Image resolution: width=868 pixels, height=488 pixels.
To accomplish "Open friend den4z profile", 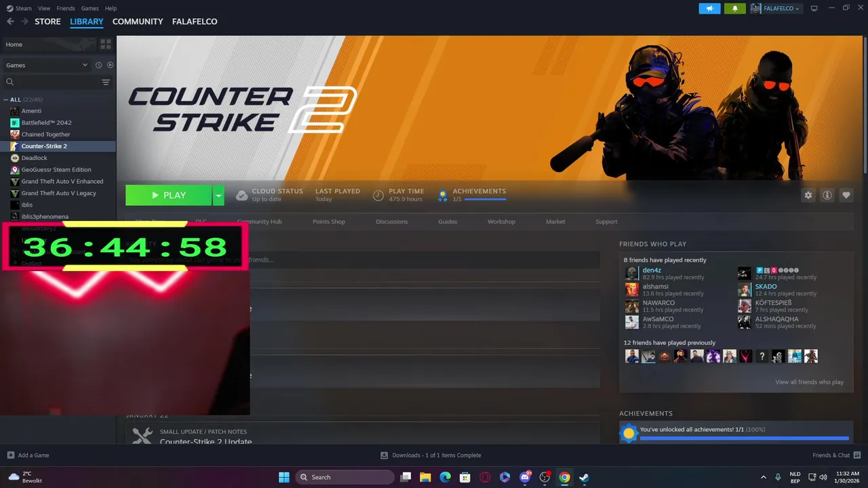I will 652,270.
